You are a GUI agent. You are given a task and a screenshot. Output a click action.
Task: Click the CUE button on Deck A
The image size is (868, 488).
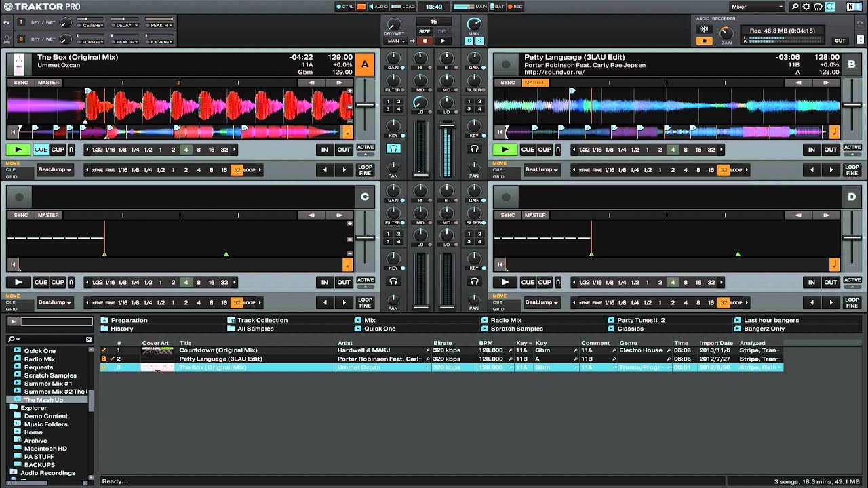click(41, 150)
